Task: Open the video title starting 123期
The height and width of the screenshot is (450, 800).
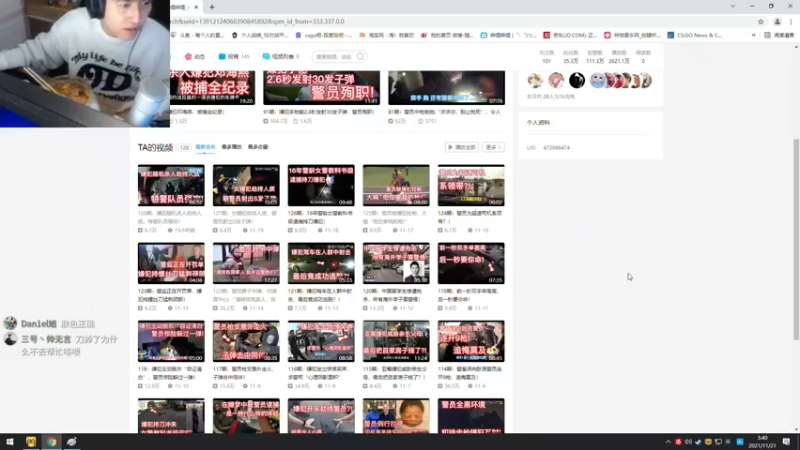Action: point(170,295)
